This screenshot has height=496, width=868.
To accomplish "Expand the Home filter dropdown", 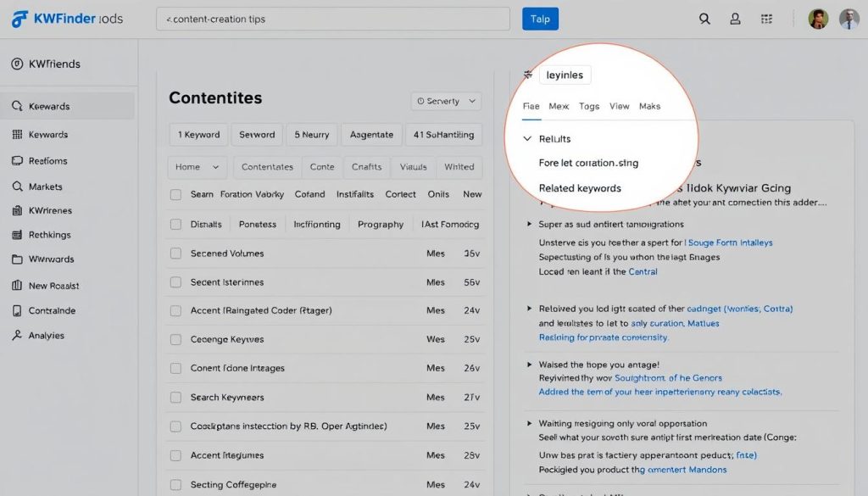I will (x=196, y=167).
